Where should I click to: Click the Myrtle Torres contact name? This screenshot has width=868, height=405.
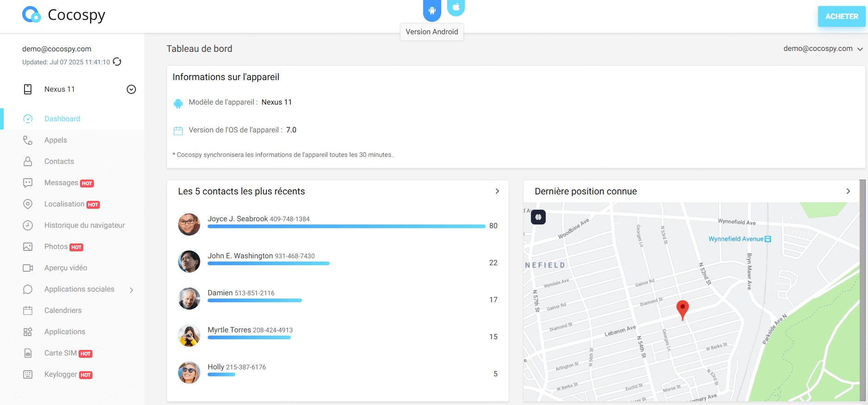coord(229,330)
